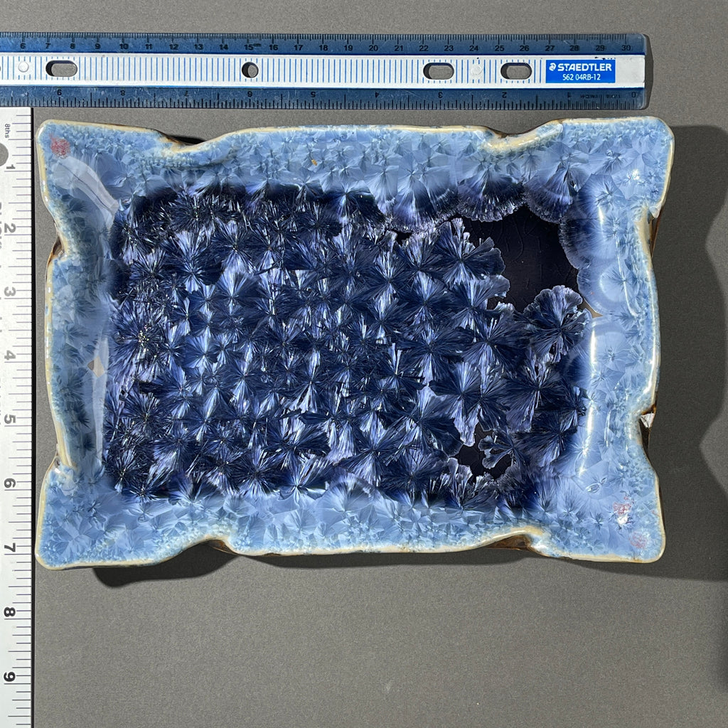Click the number 8 on the white vertical ruler
The height and width of the screenshot is (728, 728).
pos(9,612)
